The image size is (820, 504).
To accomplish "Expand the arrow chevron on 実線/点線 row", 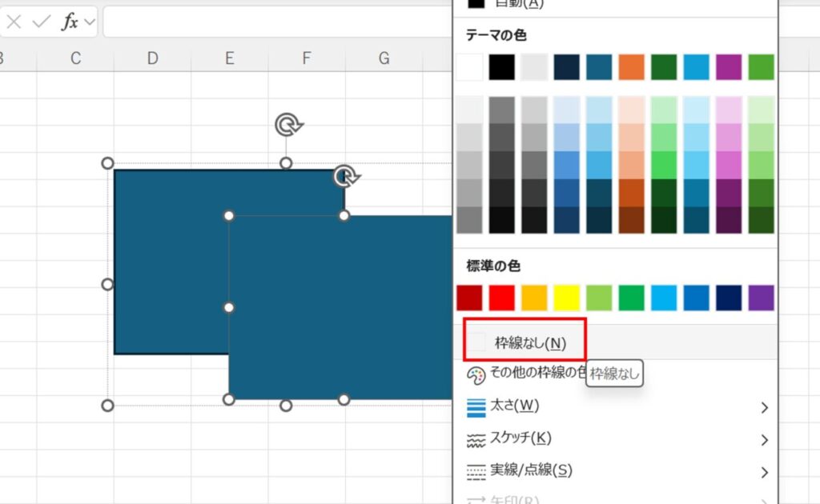I will coord(765,473).
